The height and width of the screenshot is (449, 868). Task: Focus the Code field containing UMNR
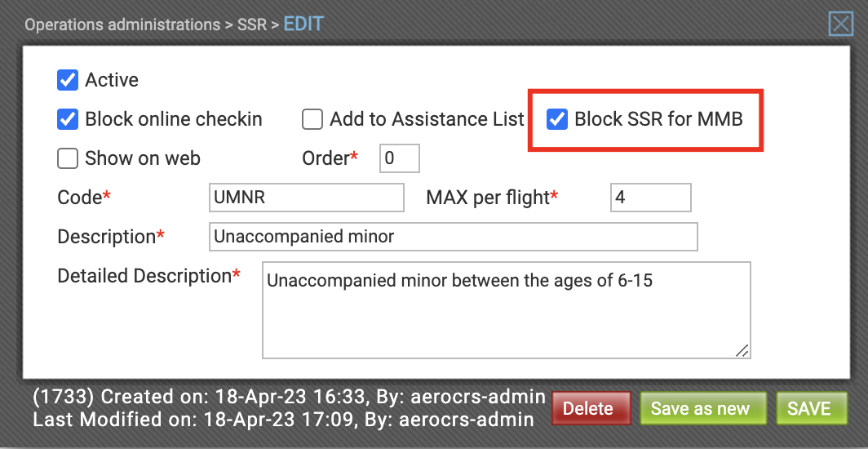(307, 198)
